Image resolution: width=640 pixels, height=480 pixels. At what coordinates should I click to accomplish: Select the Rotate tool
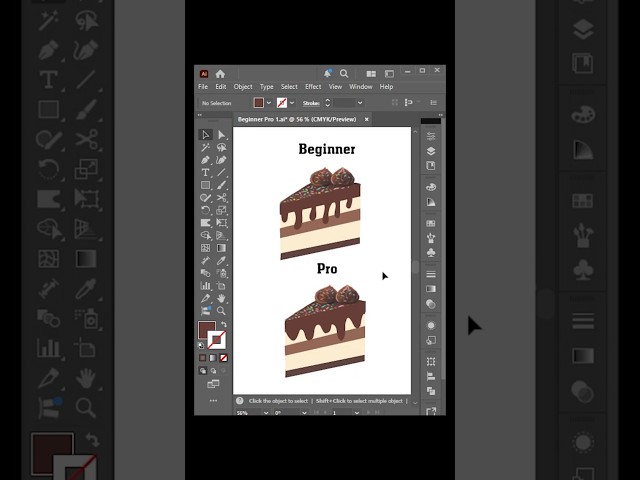point(205,210)
